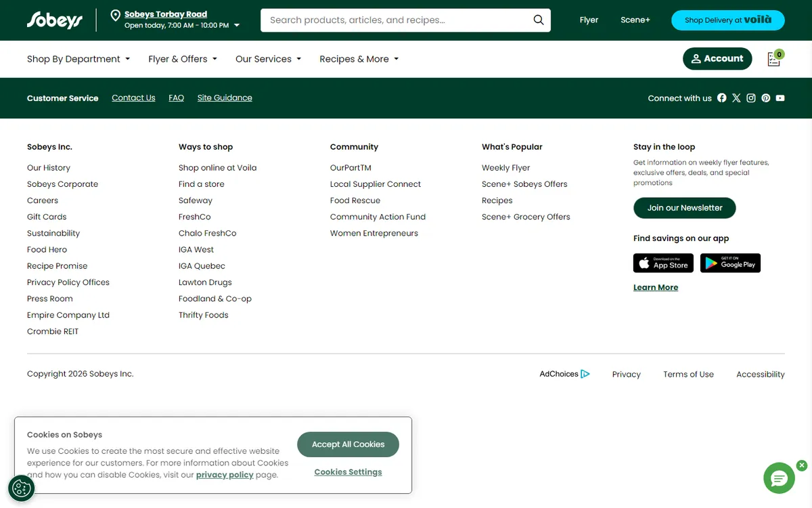Open the shopping list icon

coord(774,59)
